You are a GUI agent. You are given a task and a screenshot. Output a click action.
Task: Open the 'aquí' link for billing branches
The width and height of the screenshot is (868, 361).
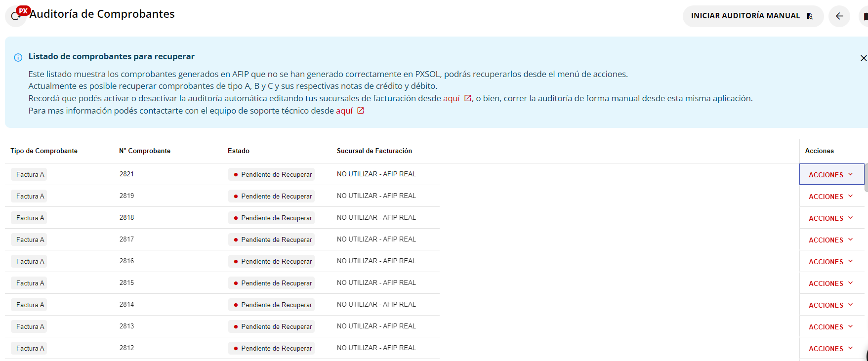coord(451,98)
